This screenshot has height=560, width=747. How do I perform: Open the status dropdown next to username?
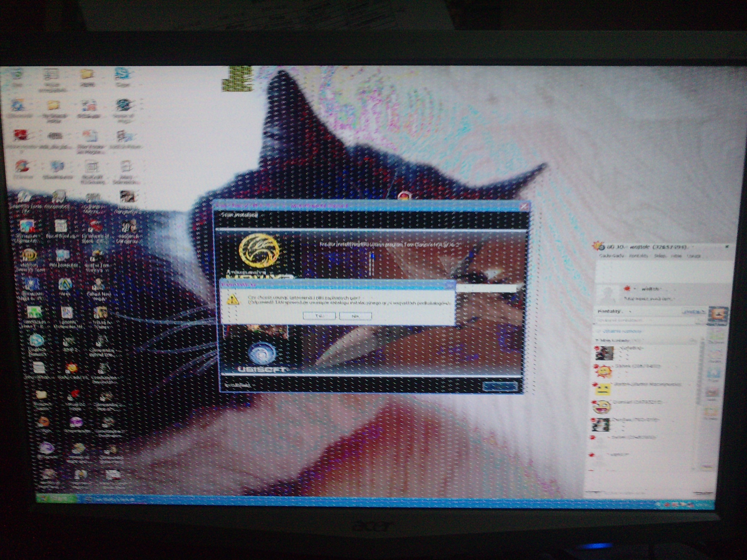coord(635,289)
